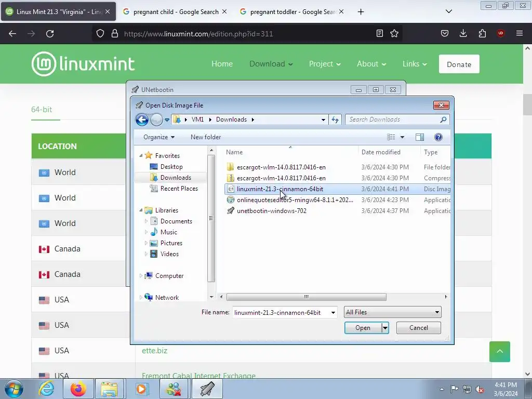Viewport: 532px width, 399px height.
Task: Open the Download menu on linuxmint site
Action: coord(271,64)
